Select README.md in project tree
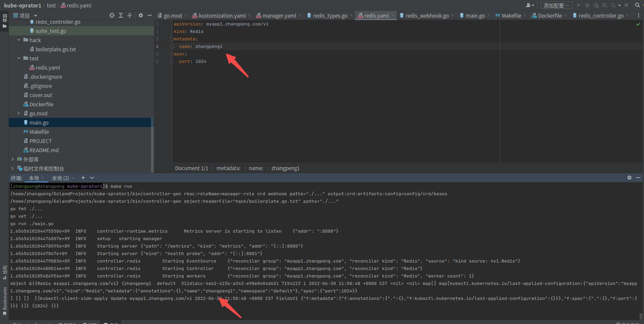The width and height of the screenshot is (644, 324). pyautogui.click(x=44, y=150)
